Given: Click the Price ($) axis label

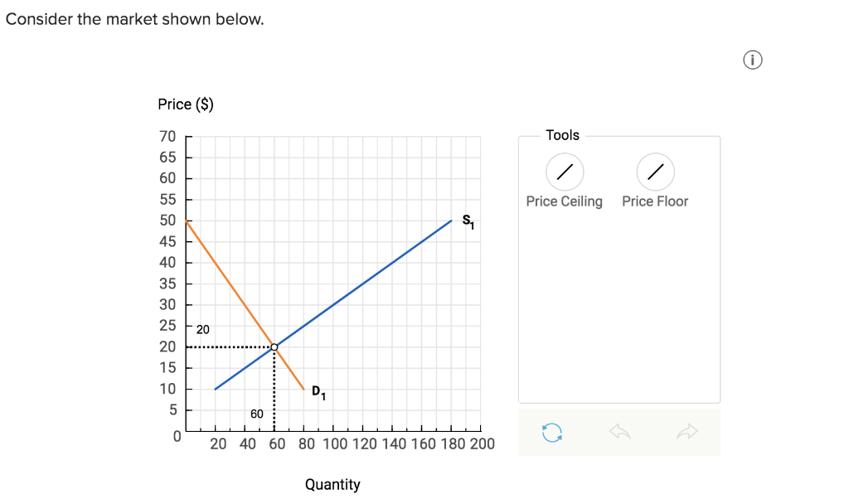Looking at the screenshot, I should tap(187, 104).
